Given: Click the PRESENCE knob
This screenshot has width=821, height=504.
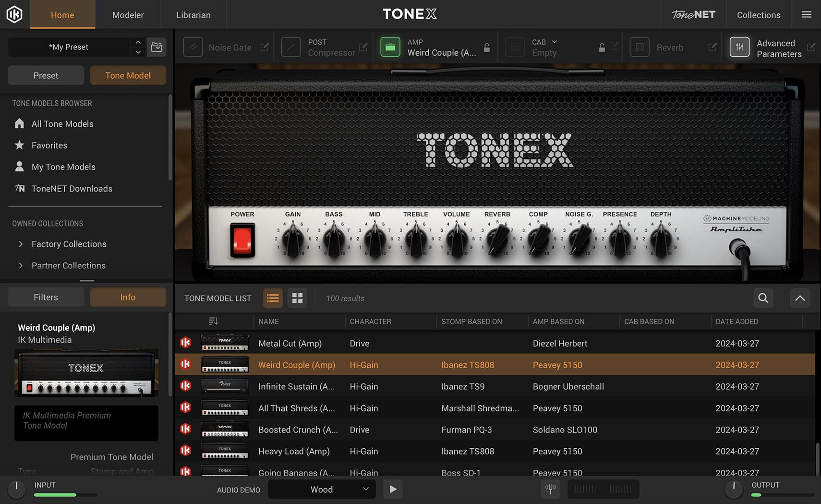Looking at the screenshot, I should [x=620, y=240].
